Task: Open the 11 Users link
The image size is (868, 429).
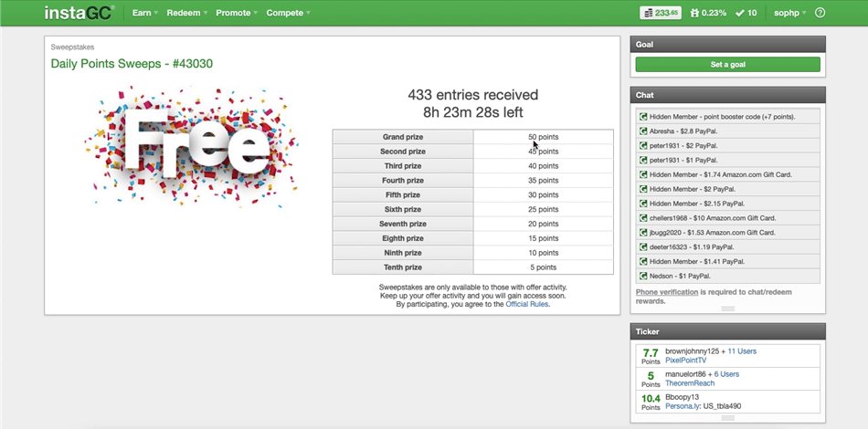Action: [742, 351]
